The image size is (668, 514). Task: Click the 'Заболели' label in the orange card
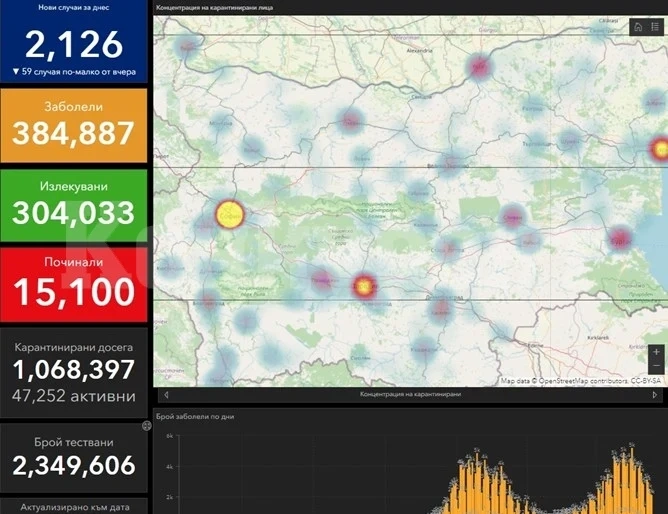[74, 106]
